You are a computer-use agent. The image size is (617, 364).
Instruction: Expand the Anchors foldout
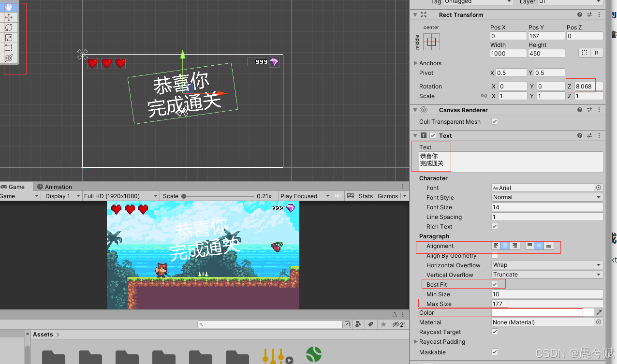click(416, 63)
